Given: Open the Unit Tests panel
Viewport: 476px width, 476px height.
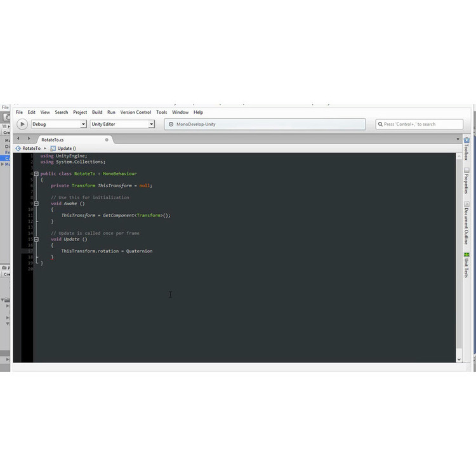Looking at the screenshot, I should coord(466,264).
